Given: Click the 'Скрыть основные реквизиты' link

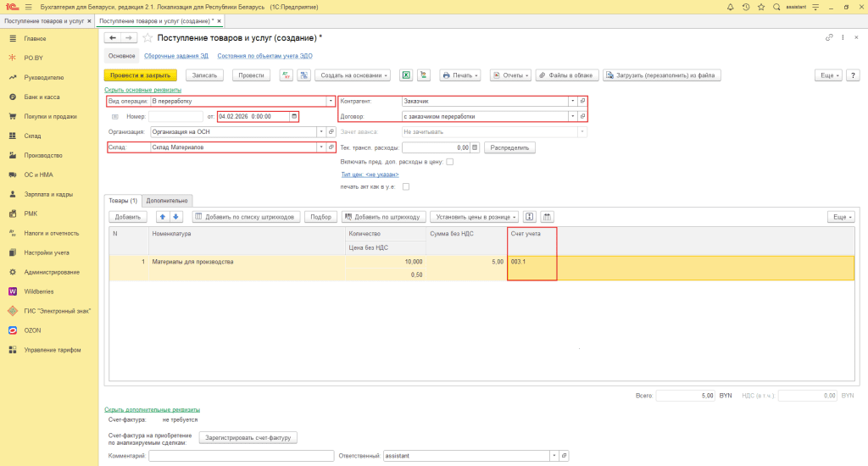Looking at the screenshot, I should tap(142, 89).
